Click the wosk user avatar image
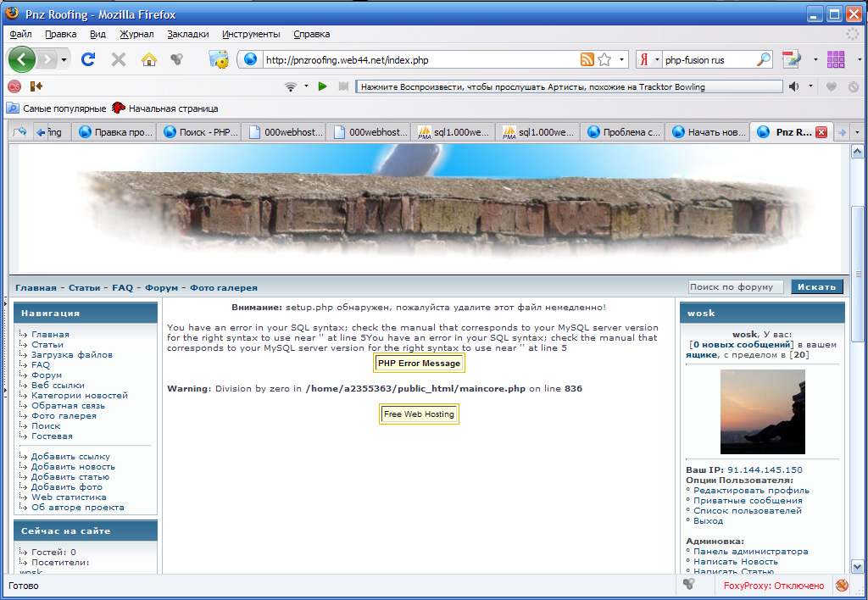 coord(762,412)
